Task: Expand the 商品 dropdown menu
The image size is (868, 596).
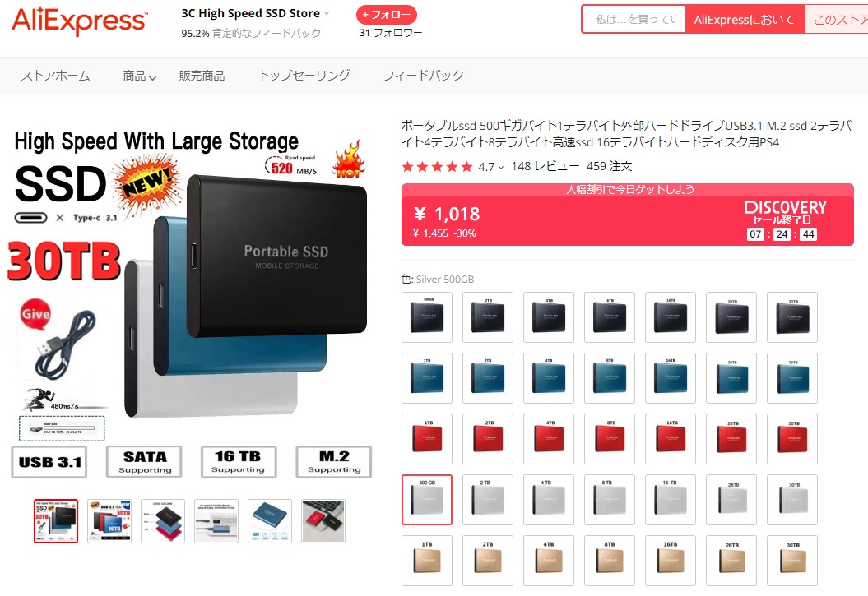Action: click(140, 76)
